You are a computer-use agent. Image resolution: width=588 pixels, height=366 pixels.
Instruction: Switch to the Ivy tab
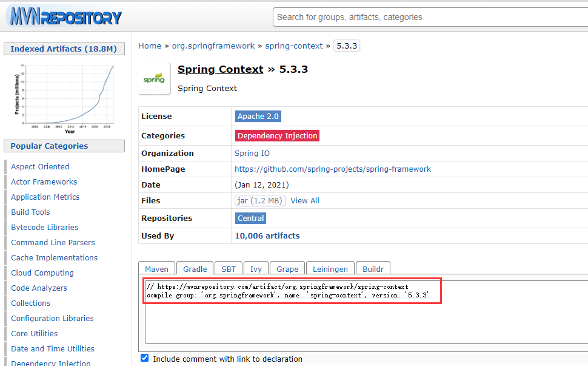click(x=256, y=269)
